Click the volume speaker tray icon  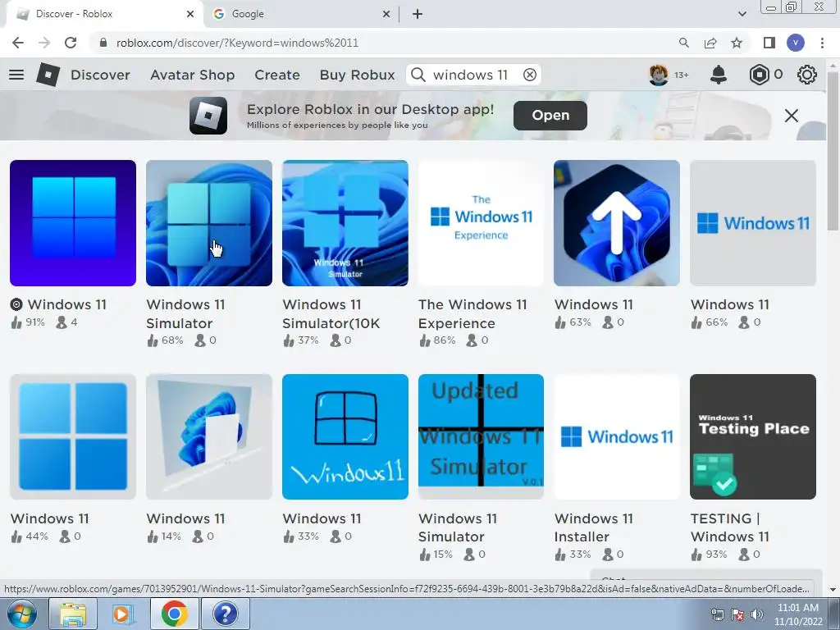757,614
